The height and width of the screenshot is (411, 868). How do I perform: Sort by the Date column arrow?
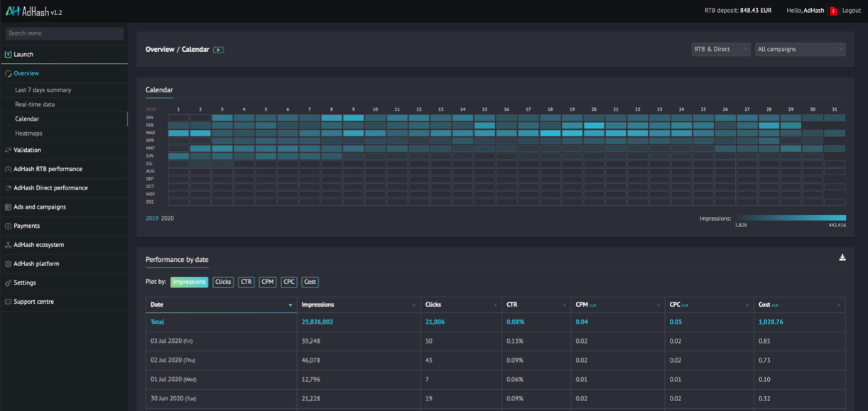(x=290, y=305)
